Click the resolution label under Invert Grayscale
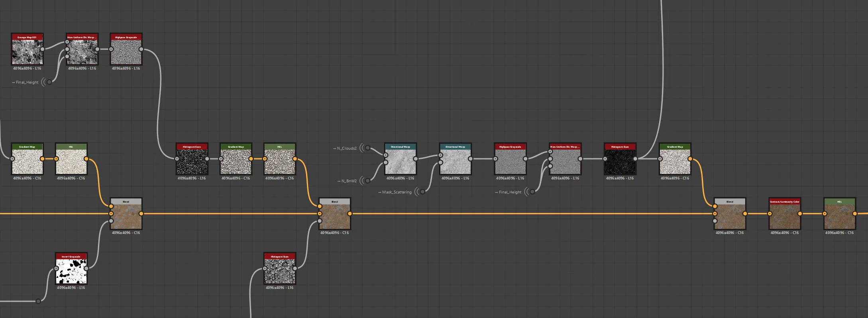 [71, 288]
